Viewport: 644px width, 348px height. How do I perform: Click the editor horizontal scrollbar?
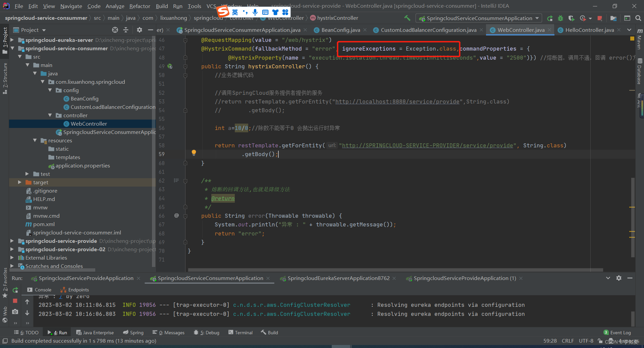(x=395, y=270)
